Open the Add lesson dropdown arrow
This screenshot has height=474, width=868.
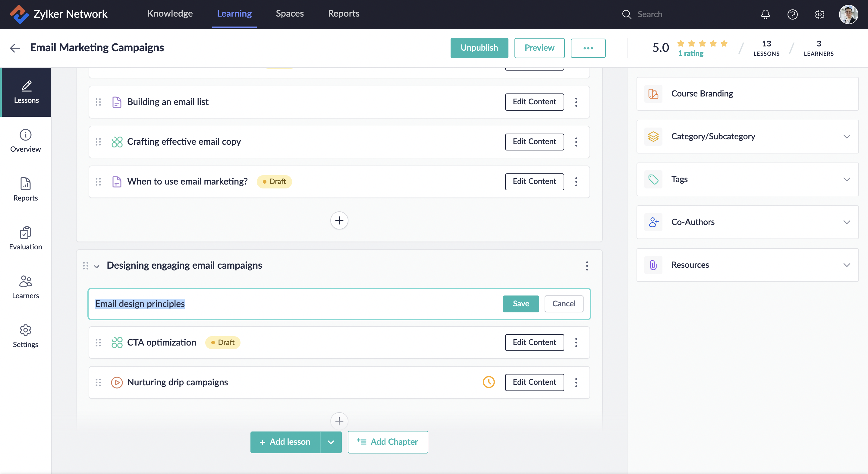click(x=331, y=442)
